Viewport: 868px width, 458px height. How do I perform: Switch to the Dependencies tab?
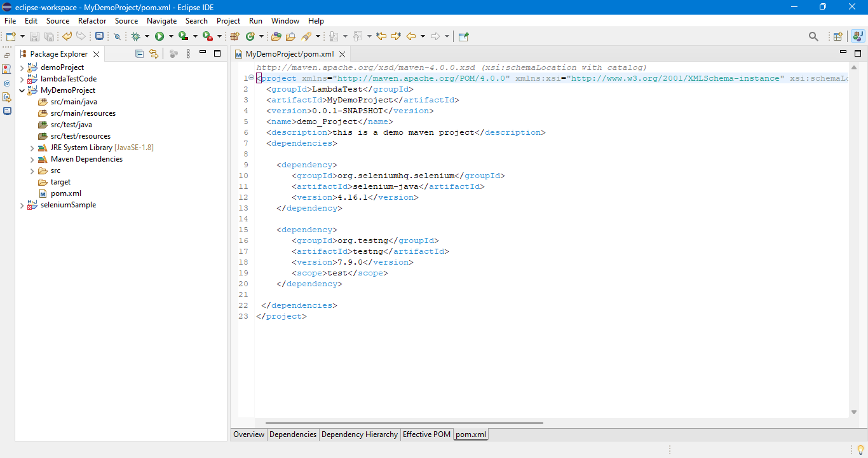click(293, 434)
